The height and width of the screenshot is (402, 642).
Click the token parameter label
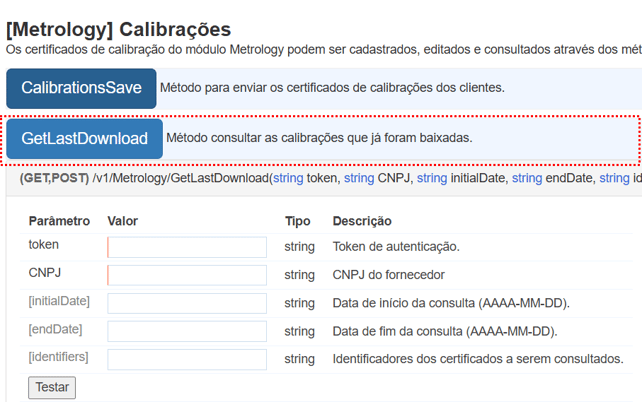click(44, 245)
